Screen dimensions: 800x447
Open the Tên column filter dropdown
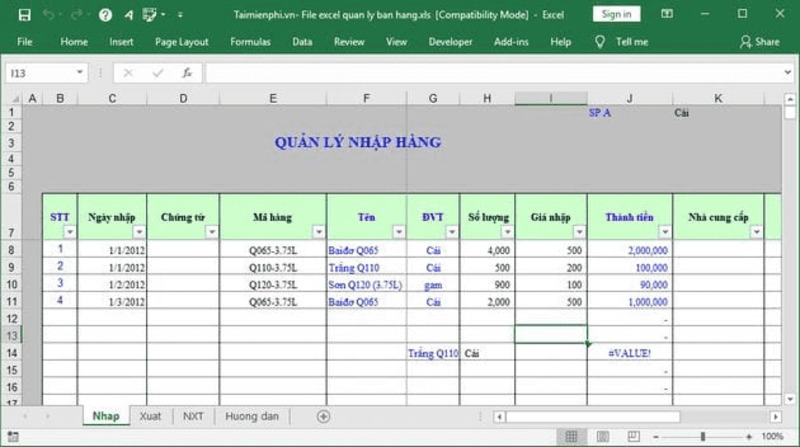point(399,232)
